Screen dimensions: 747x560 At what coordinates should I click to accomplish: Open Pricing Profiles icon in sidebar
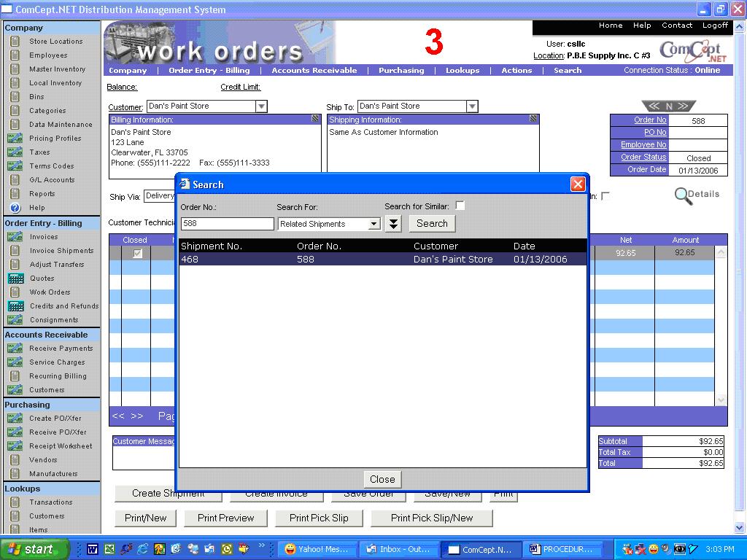point(15,139)
